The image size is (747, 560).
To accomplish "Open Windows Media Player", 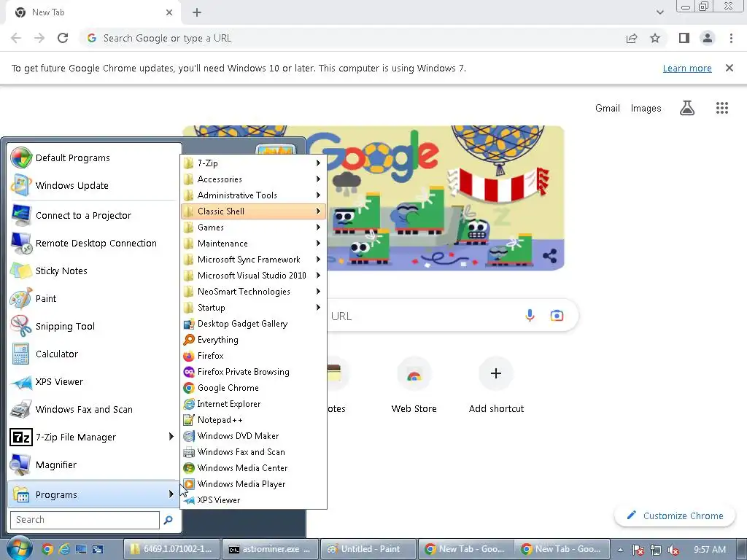I will (254, 484).
